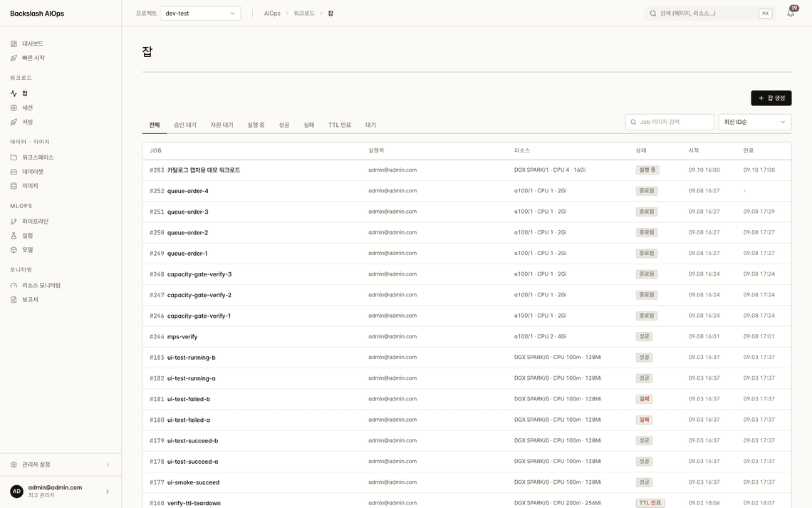The width and height of the screenshot is (812, 508).
Task: Open job #283 카탈로그 캡처용 데모 워크로드
Action: pos(467,170)
